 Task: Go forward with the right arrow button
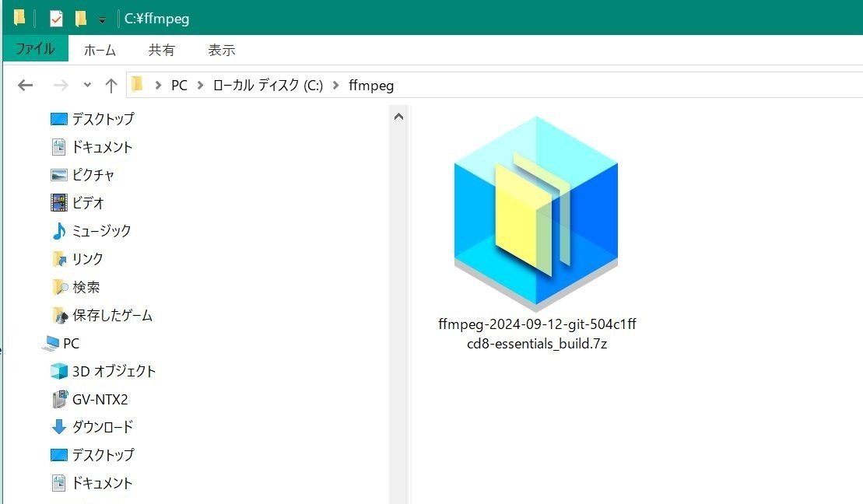61,86
